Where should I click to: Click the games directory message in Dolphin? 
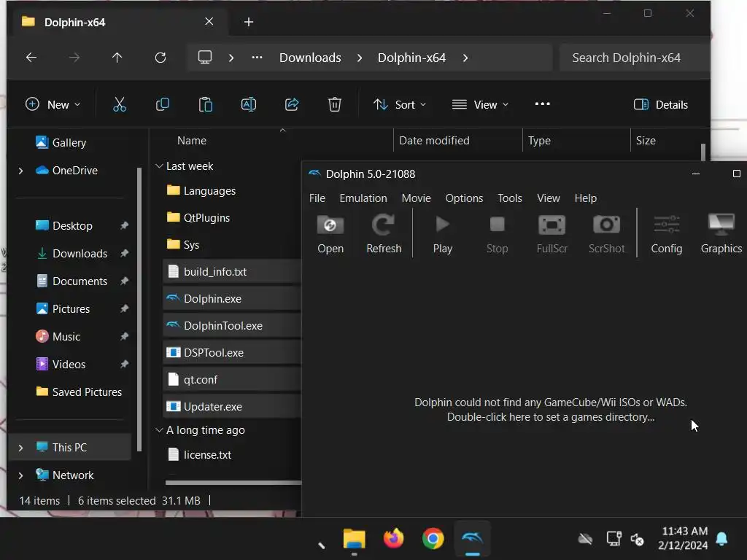pyautogui.click(x=551, y=410)
